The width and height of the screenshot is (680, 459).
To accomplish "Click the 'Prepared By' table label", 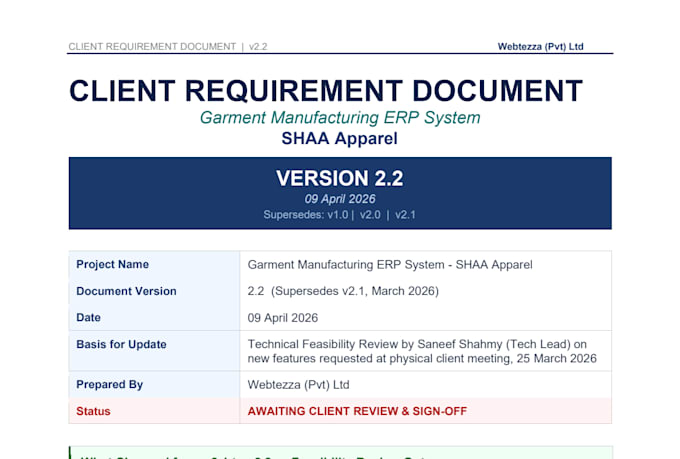I will click(x=110, y=385).
